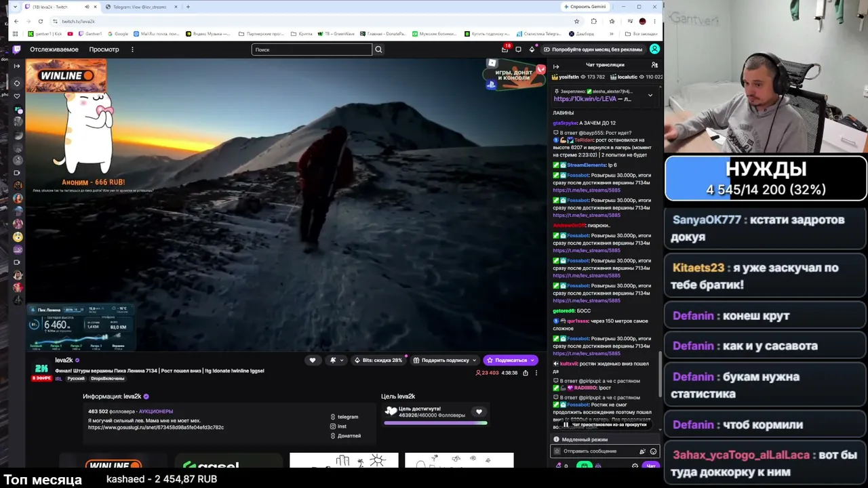
Task: Click the follow heart button under stream
Action: [x=313, y=361]
